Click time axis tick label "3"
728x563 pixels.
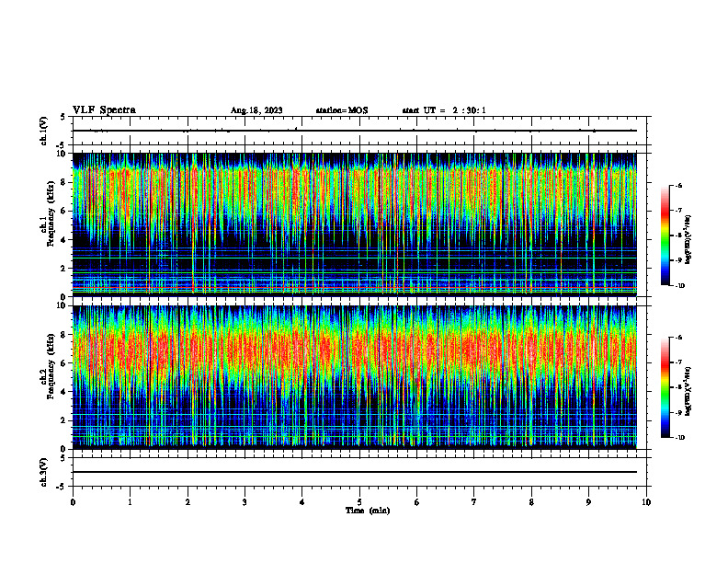pos(245,502)
